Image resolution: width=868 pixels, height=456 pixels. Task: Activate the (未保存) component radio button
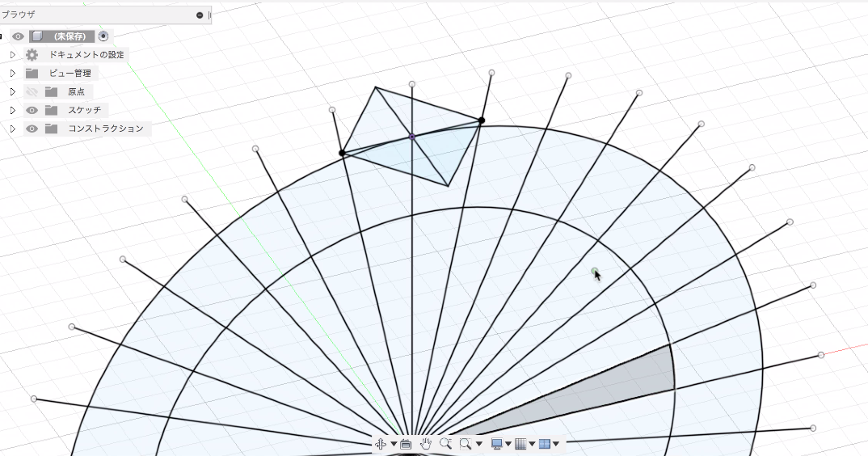tap(103, 36)
